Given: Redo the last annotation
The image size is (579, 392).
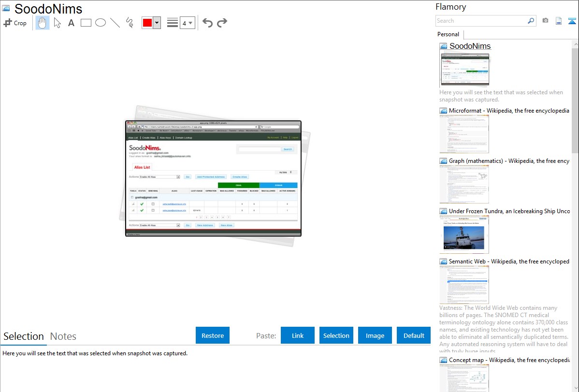Looking at the screenshot, I should pos(222,23).
